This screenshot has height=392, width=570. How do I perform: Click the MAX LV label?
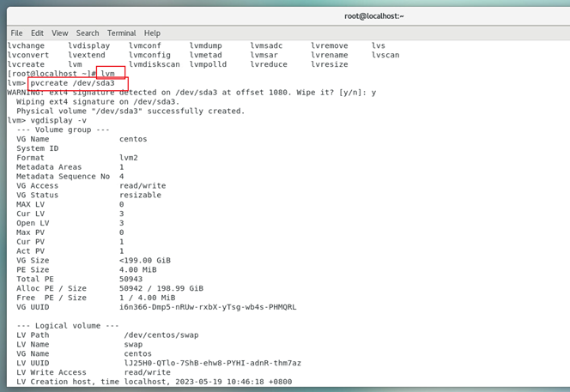click(30, 204)
